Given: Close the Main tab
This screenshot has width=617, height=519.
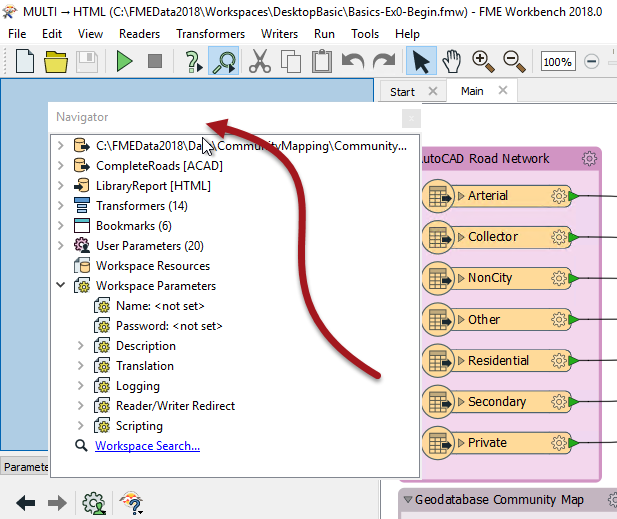Looking at the screenshot, I should pos(502,91).
